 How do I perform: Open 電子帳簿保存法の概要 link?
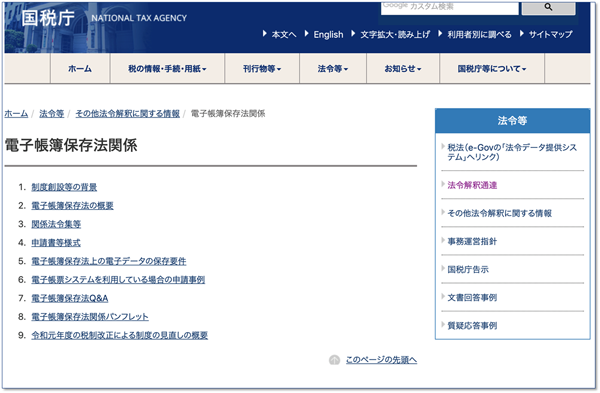72,205
